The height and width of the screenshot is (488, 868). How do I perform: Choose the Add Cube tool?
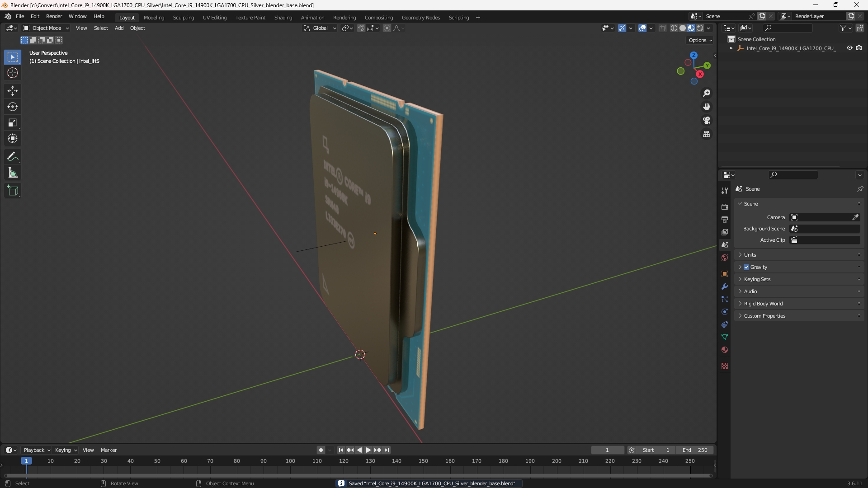(13, 191)
